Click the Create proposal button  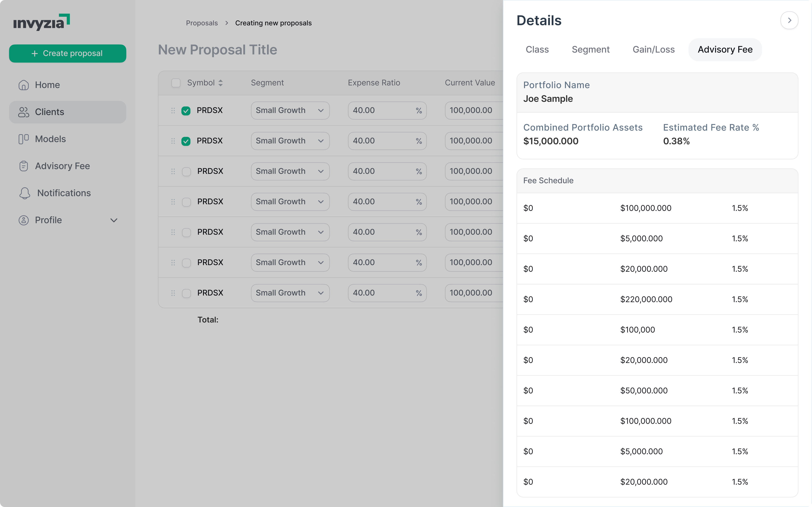(67, 54)
